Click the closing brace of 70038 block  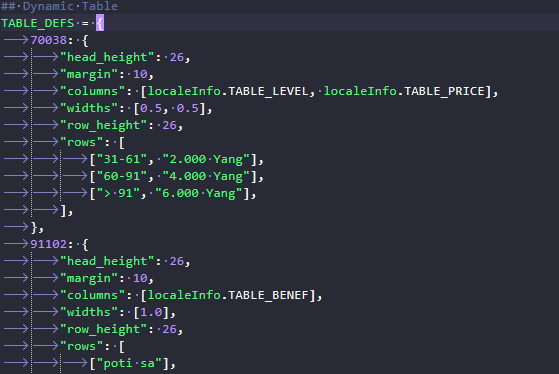click(x=34, y=227)
